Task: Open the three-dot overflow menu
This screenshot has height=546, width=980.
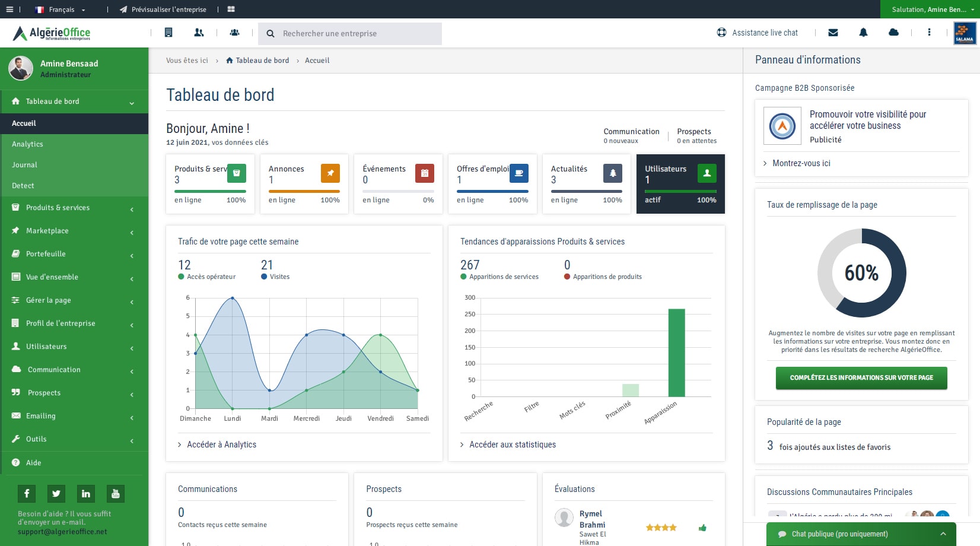Action: tap(929, 33)
